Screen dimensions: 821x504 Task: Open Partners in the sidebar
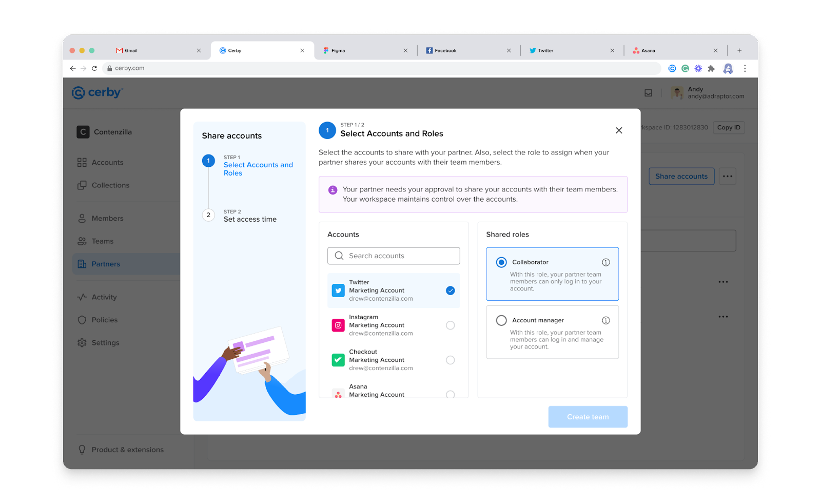pos(126,264)
